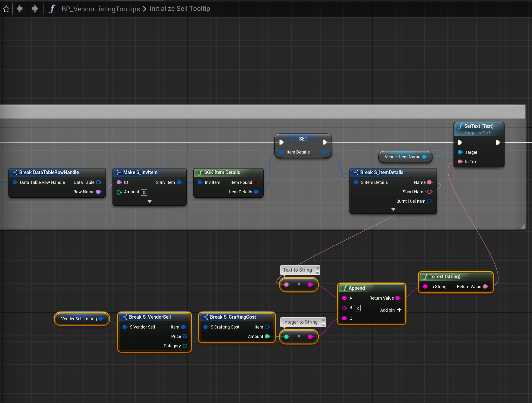
Task: Click the plus icon next to Add pin
Action: tap(399, 310)
